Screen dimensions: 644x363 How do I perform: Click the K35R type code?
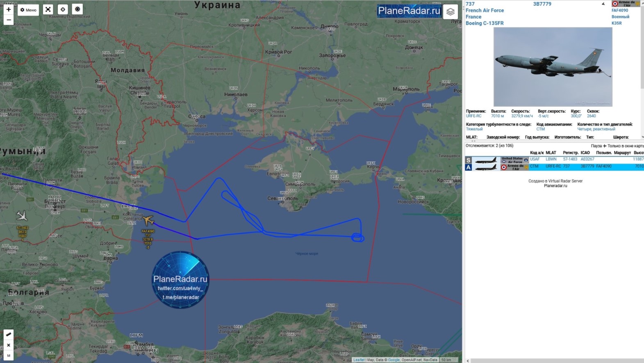617,23
